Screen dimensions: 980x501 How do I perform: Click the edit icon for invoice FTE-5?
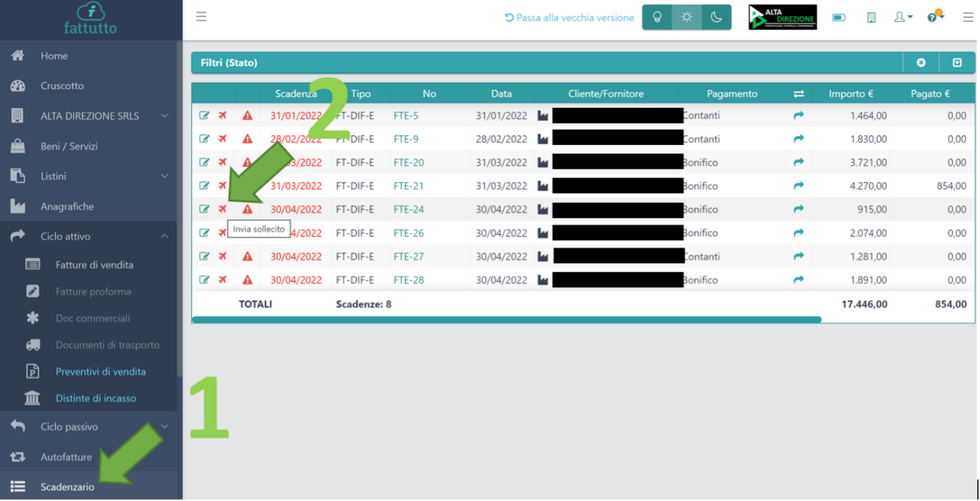204,116
